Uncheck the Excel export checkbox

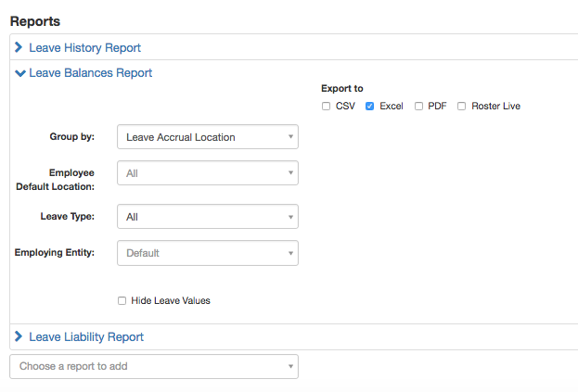tap(369, 106)
